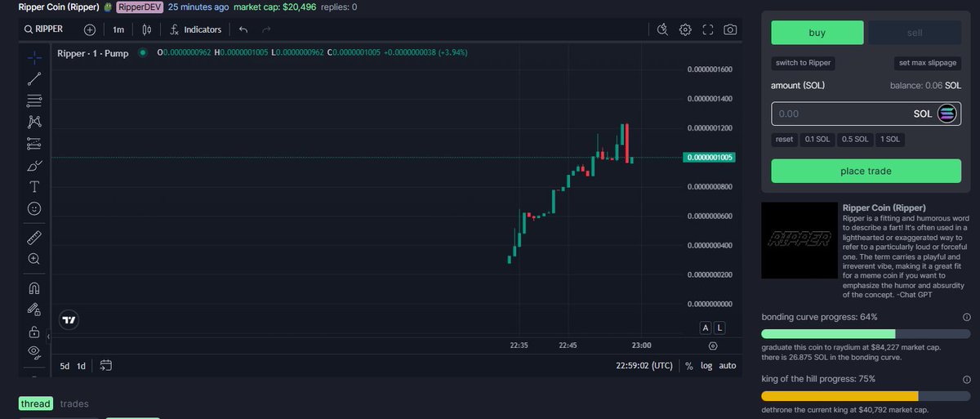Select the ruler measure tool
Image resolution: width=980 pixels, height=419 pixels.
(34, 237)
